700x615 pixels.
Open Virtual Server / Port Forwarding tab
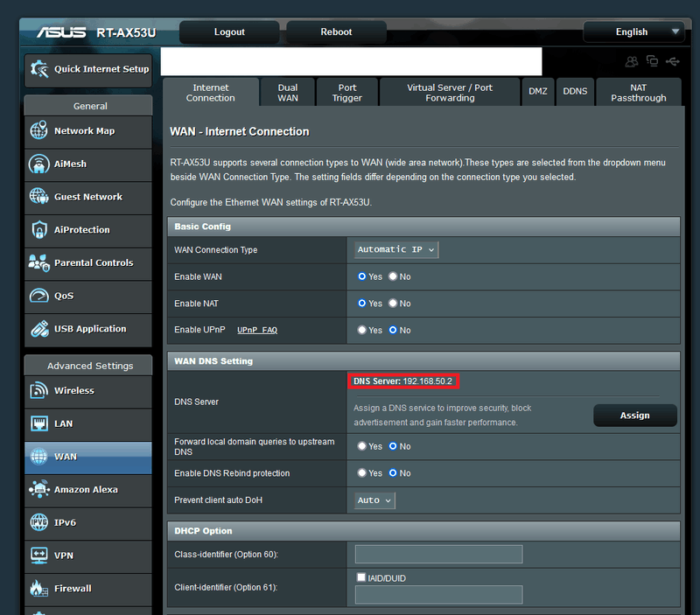(450, 93)
